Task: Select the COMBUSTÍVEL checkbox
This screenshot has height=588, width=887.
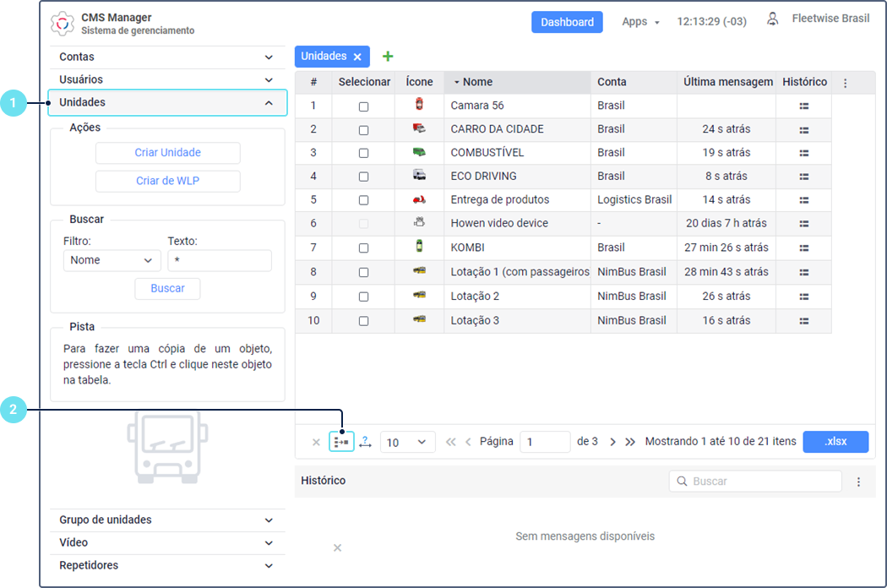Action: (x=364, y=153)
